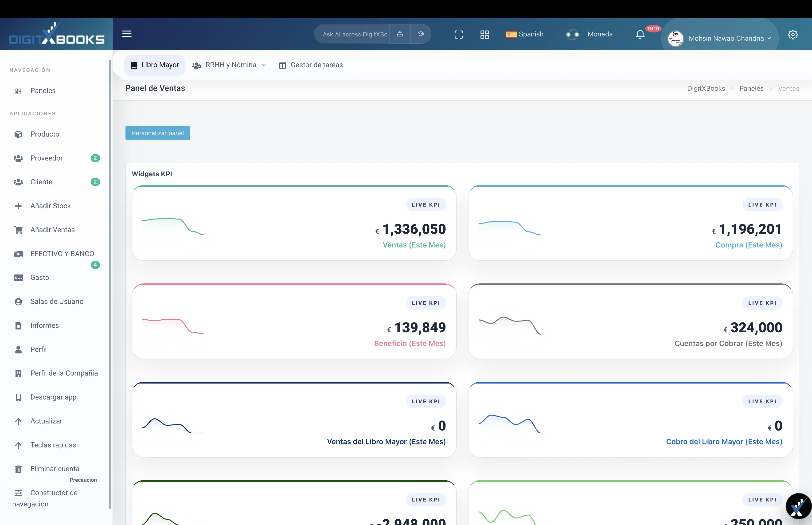The image size is (812, 525).
Task: Click the Eliminar cuenta trash icon
Action: (18, 469)
